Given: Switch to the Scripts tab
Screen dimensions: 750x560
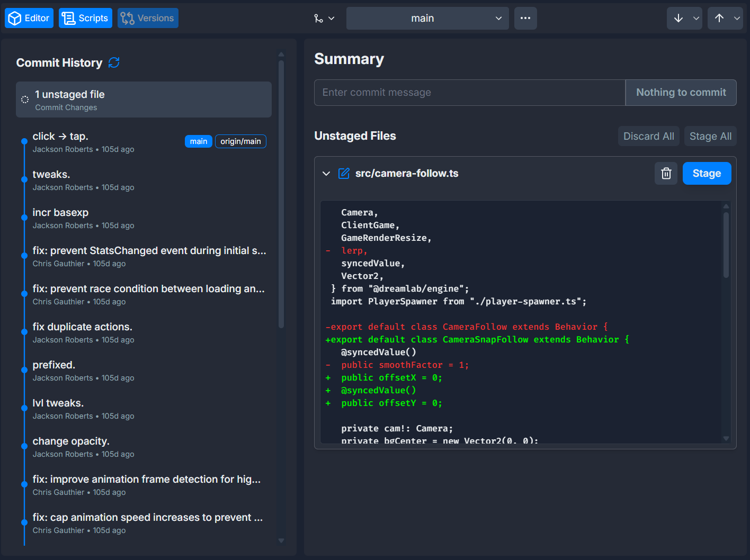Looking at the screenshot, I should (85, 17).
